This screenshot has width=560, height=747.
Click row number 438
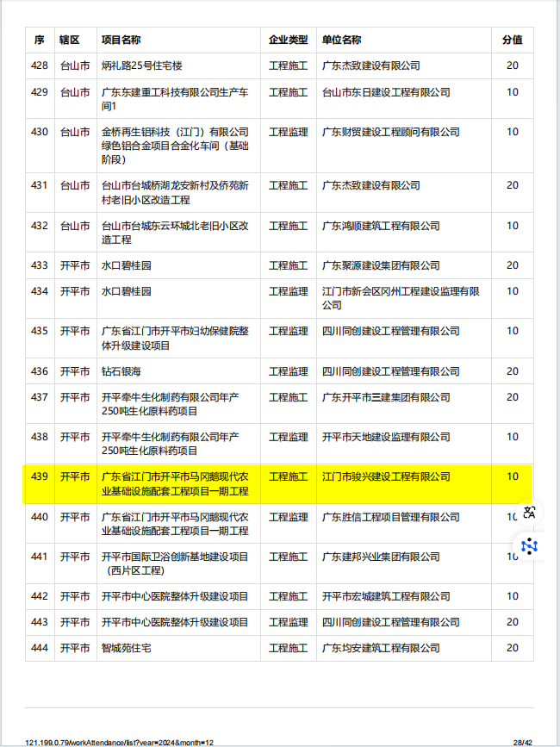tap(40, 437)
